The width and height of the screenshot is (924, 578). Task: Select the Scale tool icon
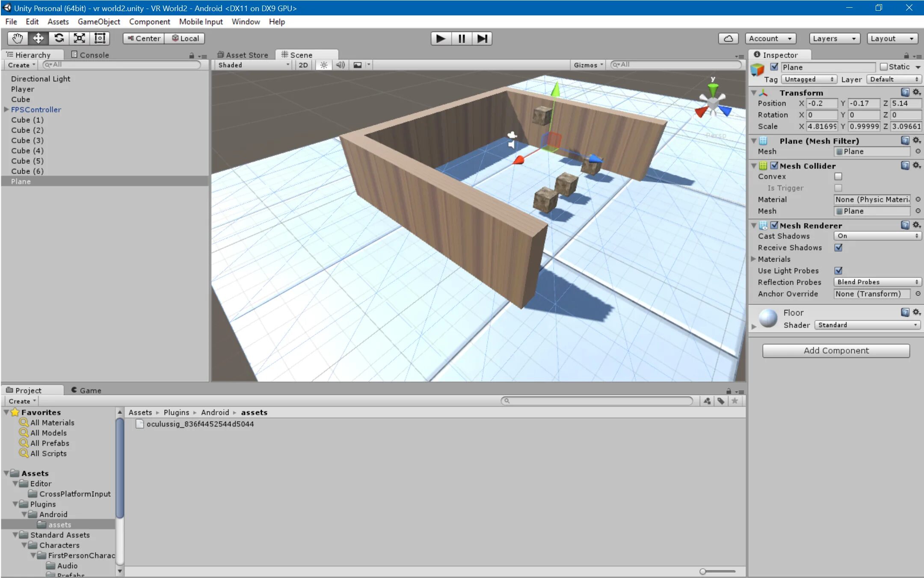coord(79,38)
